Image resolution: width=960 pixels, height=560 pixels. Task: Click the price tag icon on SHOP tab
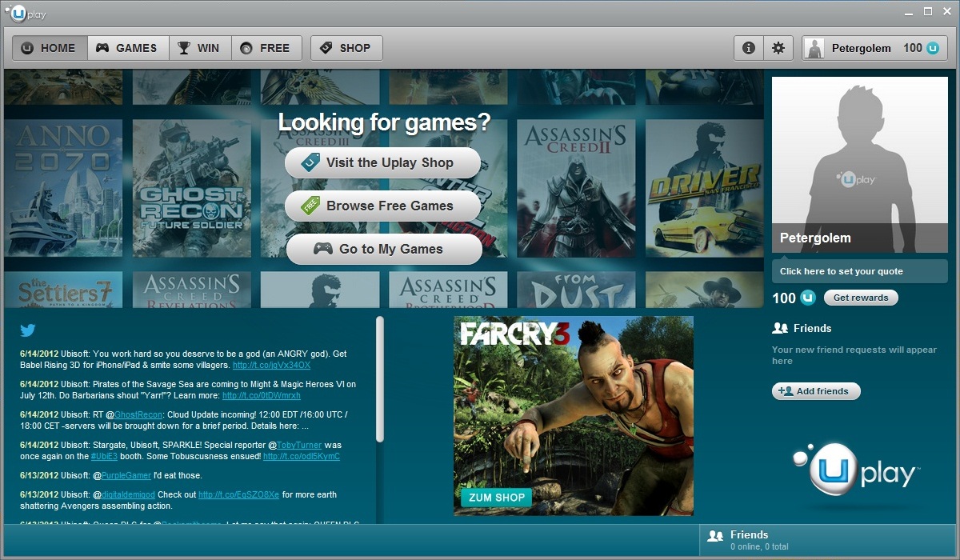click(326, 48)
